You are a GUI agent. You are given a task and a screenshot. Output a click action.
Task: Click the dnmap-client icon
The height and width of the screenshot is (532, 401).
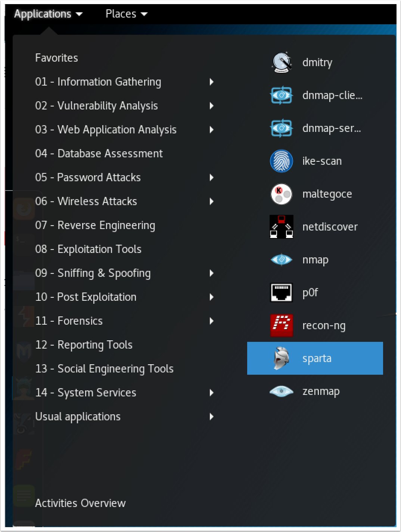(282, 95)
